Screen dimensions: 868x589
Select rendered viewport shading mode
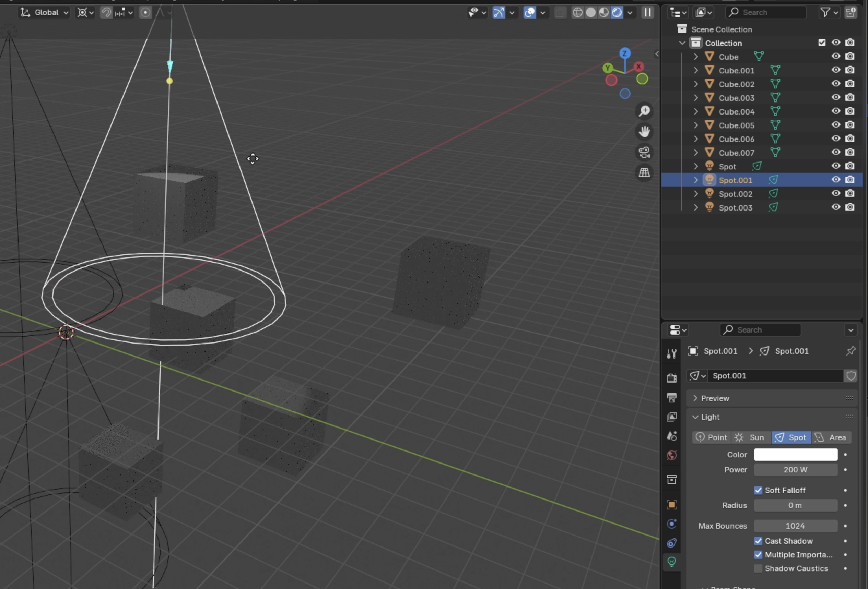[617, 12]
